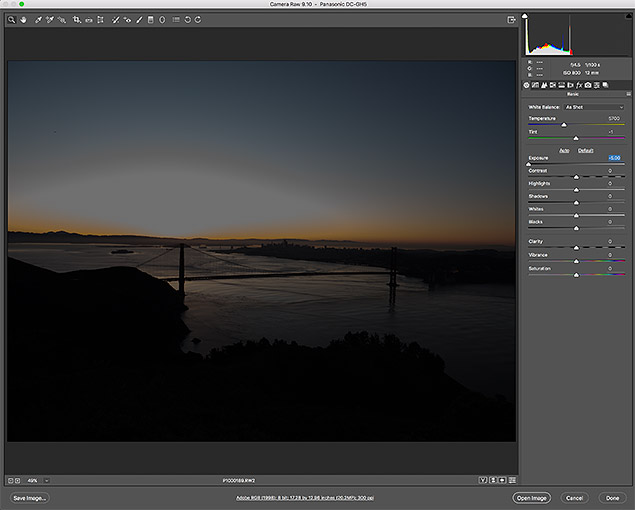
Task: Pick the White Balance eyedropper tool
Action: point(37,20)
